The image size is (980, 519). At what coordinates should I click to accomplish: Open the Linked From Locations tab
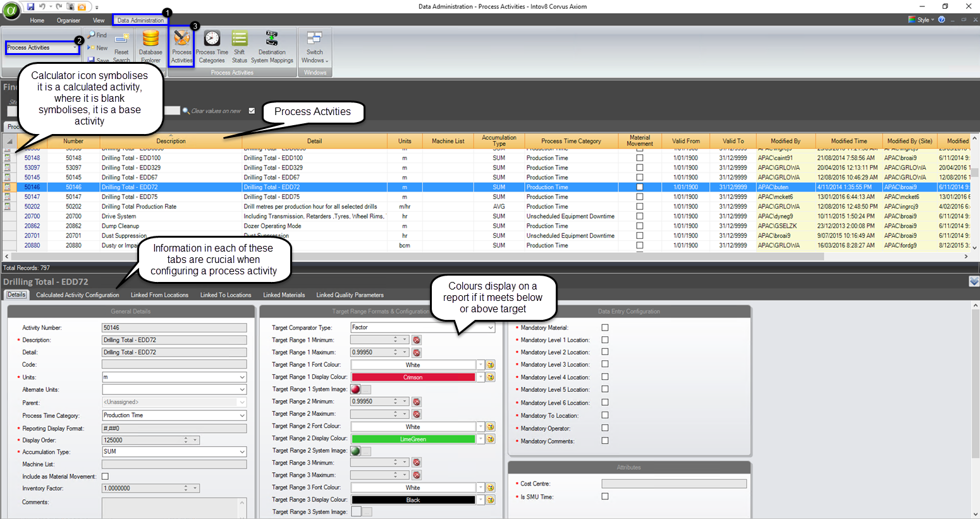coord(159,295)
